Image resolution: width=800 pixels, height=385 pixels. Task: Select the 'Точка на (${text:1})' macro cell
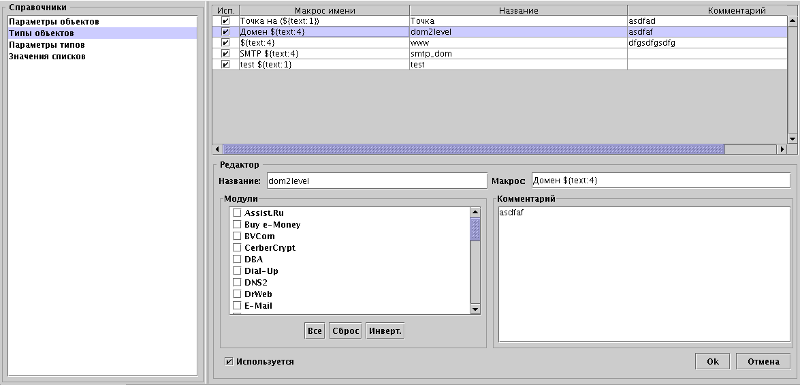[x=324, y=21]
